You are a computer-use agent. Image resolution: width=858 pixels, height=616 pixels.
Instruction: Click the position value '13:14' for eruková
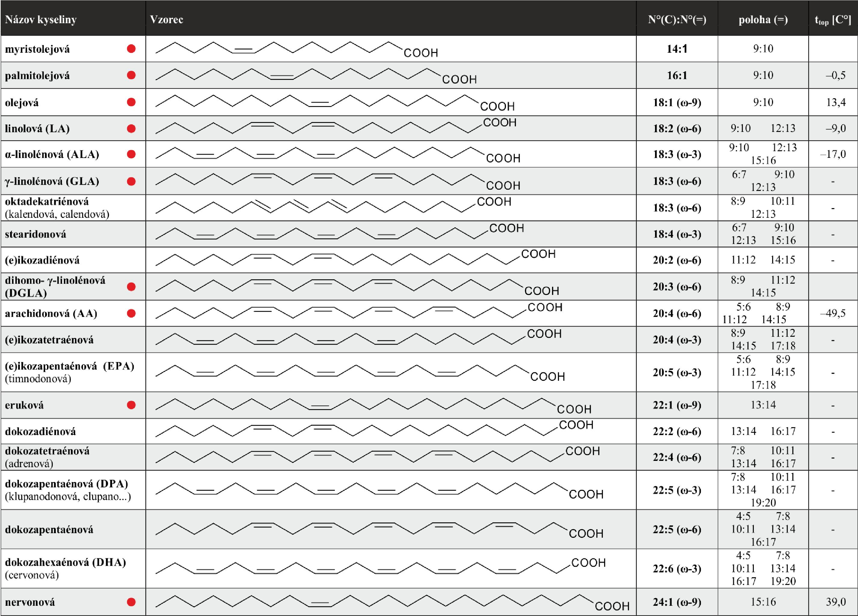763,405
